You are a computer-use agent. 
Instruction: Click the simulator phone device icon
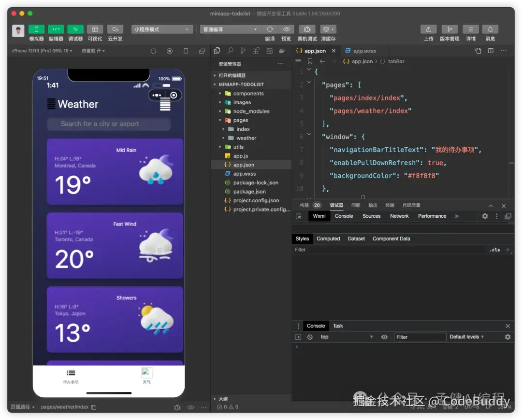tap(186, 51)
